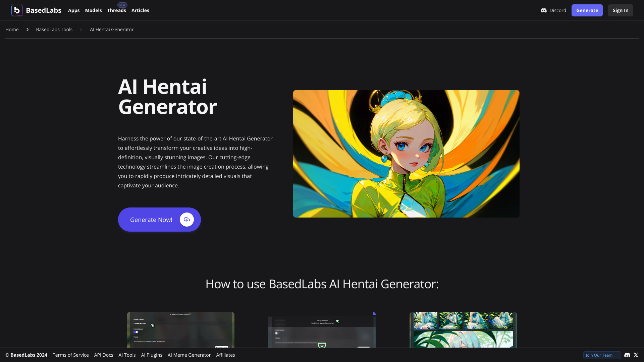
Task: Open AI Tools footer link
Action: pos(127,355)
